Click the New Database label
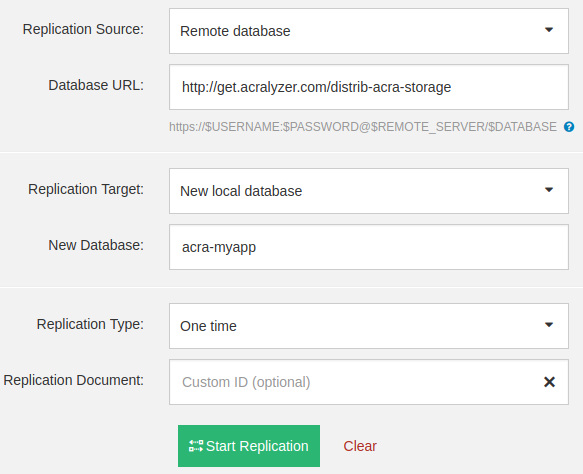The image size is (583, 474). pos(96,245)
